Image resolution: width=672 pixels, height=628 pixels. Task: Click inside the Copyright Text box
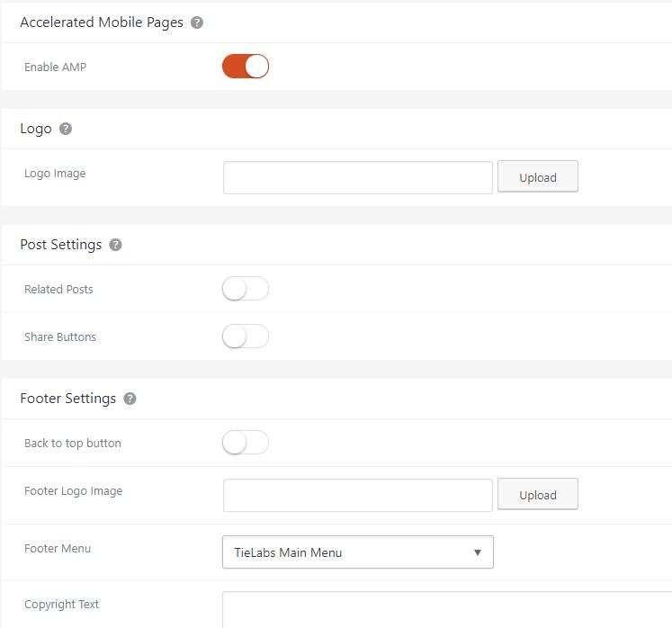[x=446, y=609]
